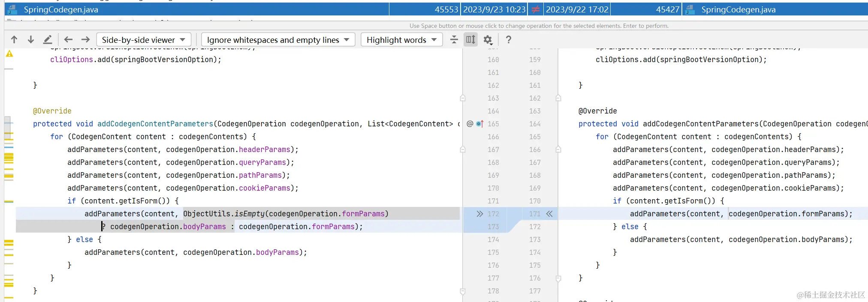Click bodyParams in left ternary line
The width and height of the screenshot is (868, 302).
point(205,227)
